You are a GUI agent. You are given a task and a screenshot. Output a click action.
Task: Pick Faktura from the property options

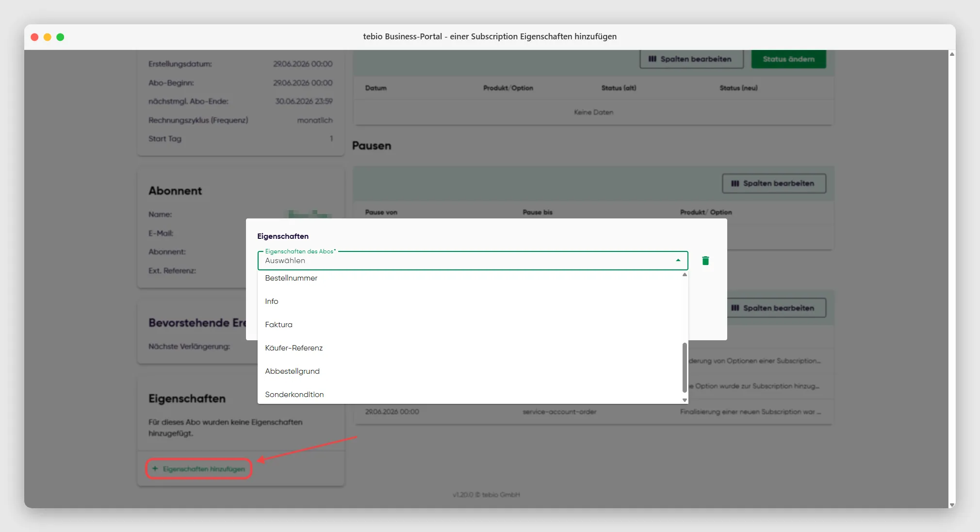pos(473,325)
